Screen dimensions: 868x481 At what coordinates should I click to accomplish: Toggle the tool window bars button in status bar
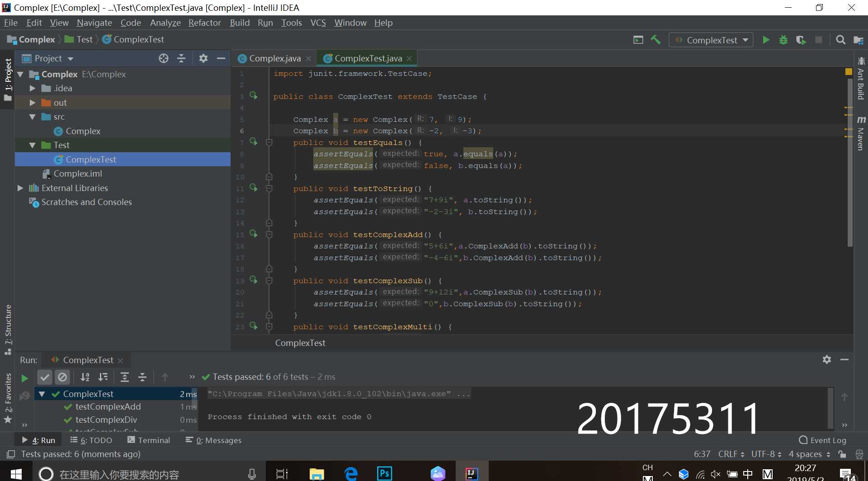pos(11,454)
